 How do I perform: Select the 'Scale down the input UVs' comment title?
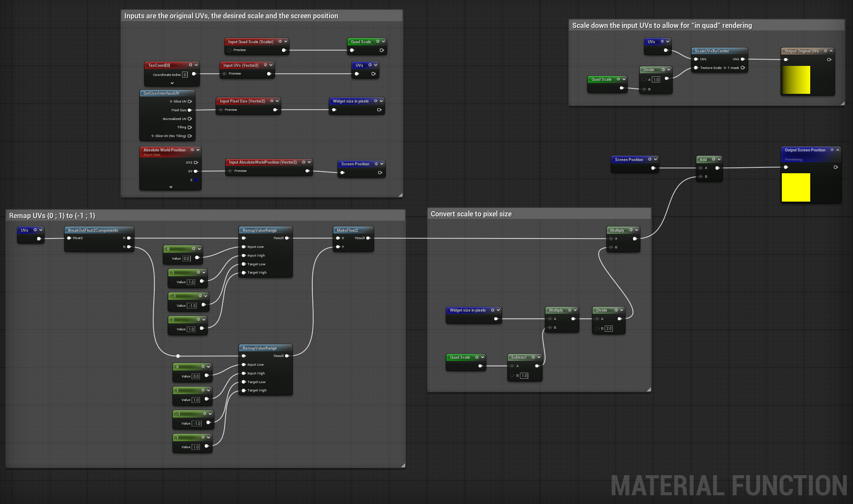tap(662, 25)
